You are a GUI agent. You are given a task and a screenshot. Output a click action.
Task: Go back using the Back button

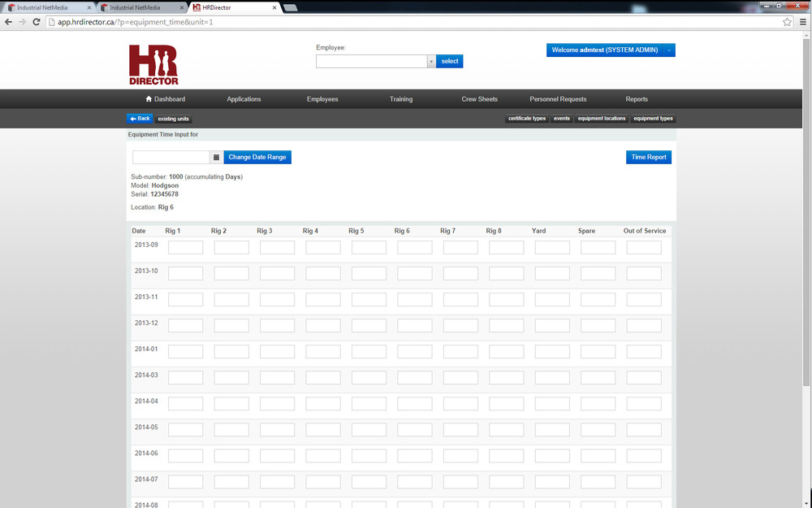[140, 119]
